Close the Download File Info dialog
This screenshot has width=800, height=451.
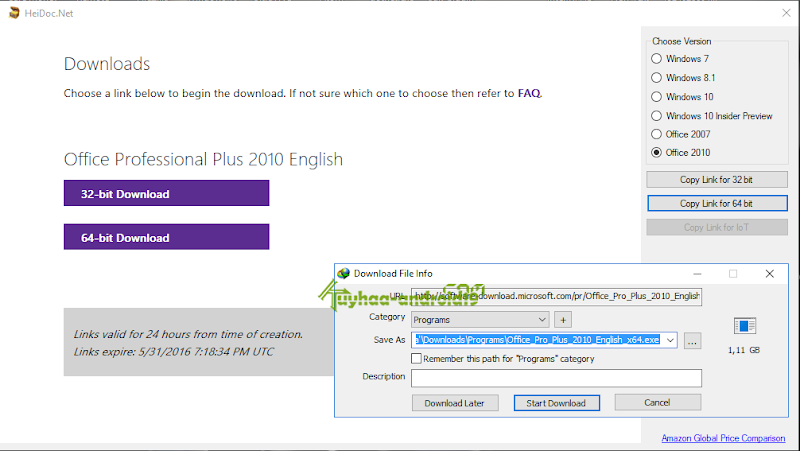[x=769, y=274]
